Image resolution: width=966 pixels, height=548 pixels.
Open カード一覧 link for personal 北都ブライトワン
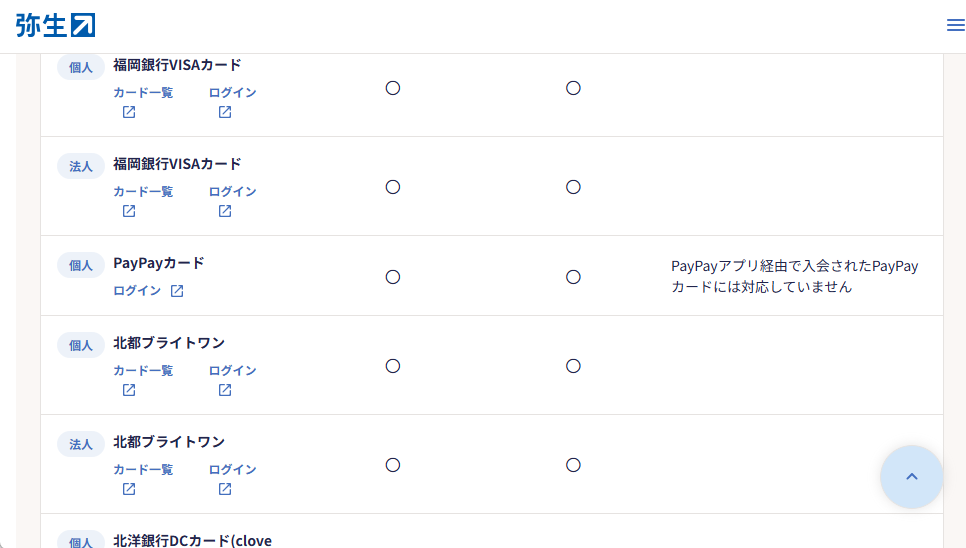143,370
